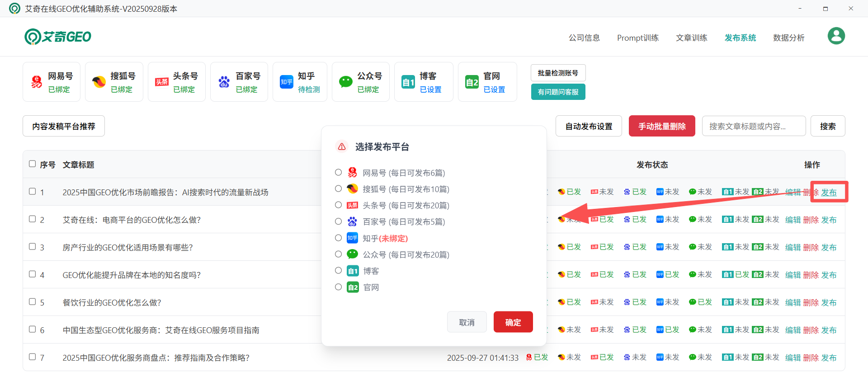The width and height of the screenshot is (868, 391).
Task: Click 删除 for article row 5
Action: 811,302
